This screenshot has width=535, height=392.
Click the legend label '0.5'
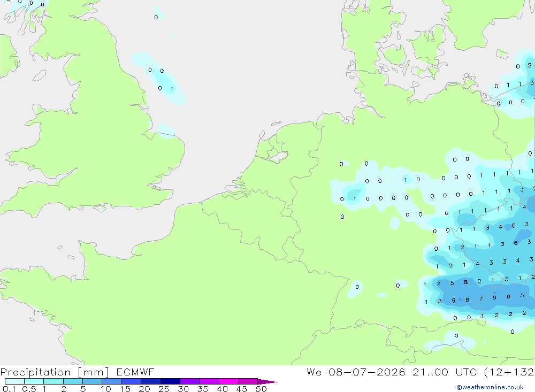29,389
